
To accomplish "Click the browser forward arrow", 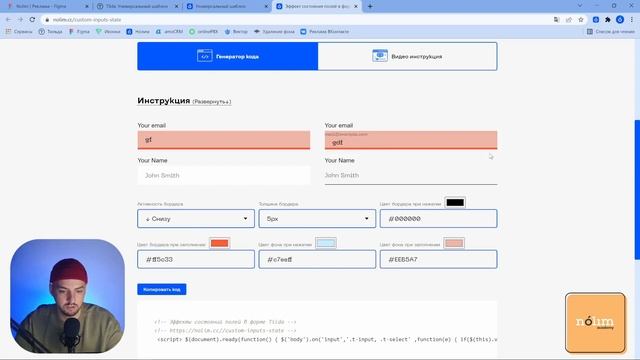I will 20,20.
